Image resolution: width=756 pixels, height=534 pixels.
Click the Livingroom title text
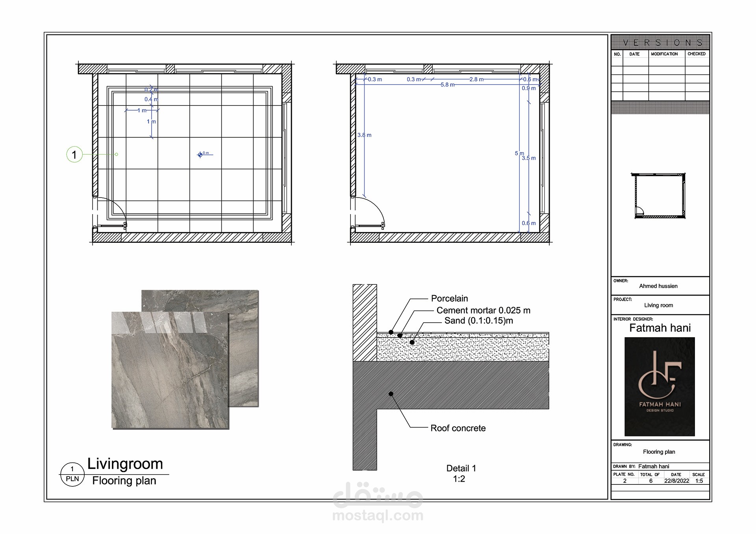[125, 464]
